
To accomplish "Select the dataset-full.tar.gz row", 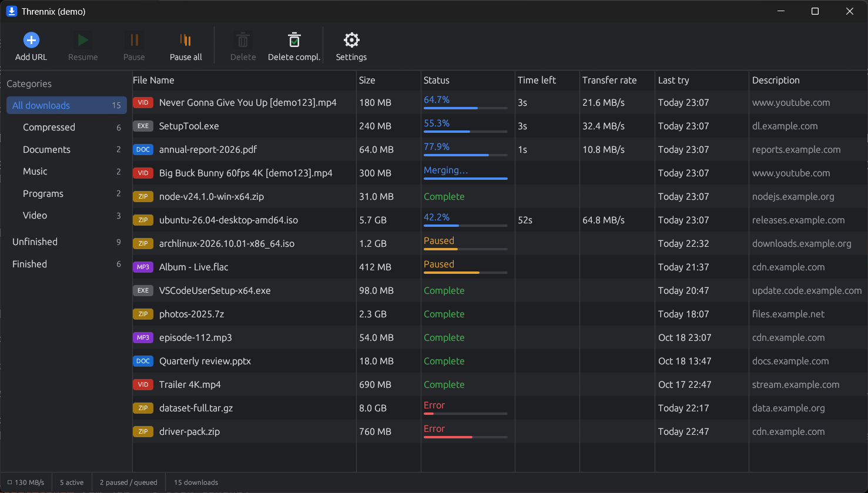I will [500, 408].
